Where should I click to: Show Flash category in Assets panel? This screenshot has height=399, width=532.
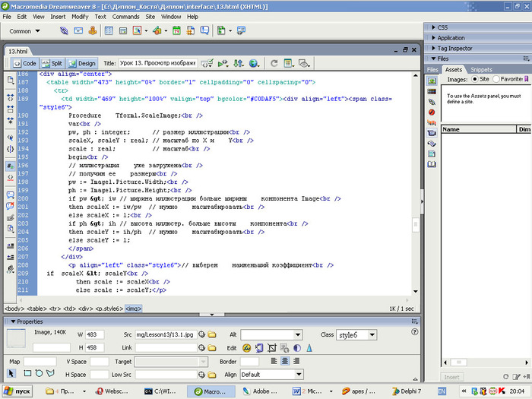(x=432, y=112)
